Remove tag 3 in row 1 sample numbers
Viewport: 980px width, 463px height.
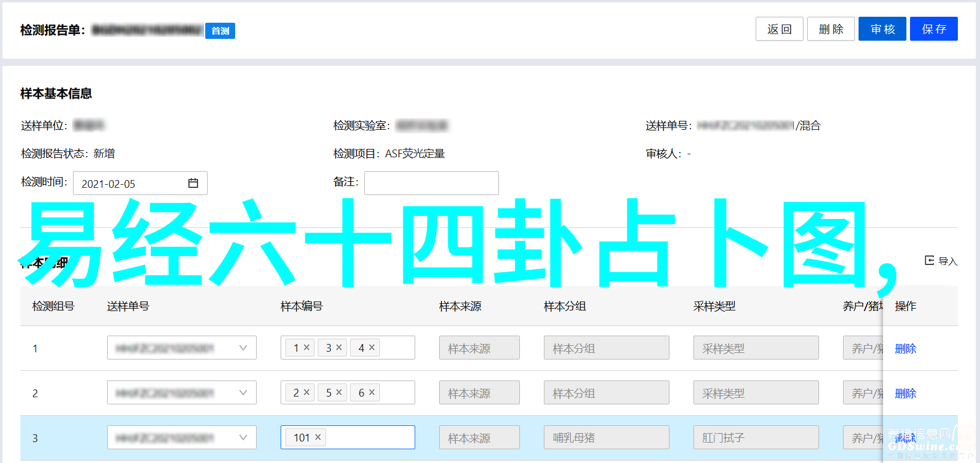[339, 347]
